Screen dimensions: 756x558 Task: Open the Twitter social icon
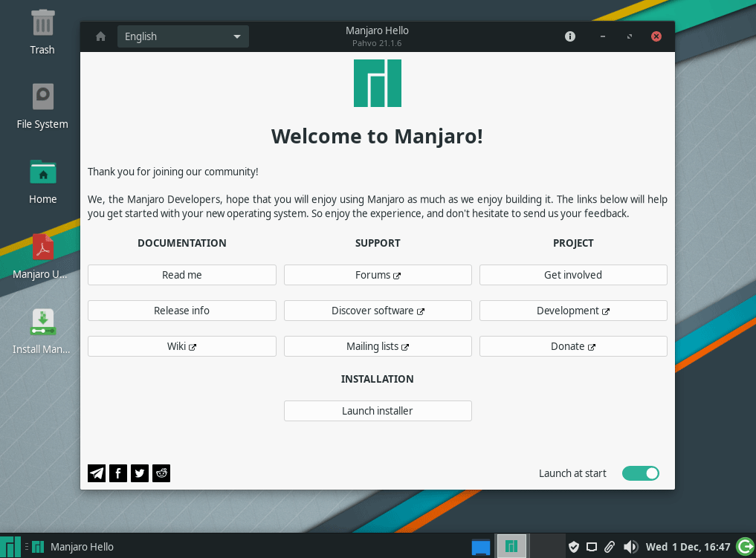click(140, 473)
